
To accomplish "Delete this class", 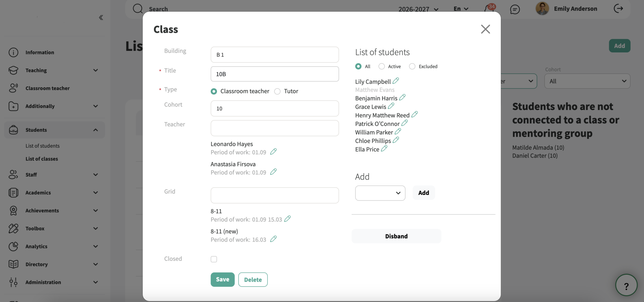I will (x=253, y=279).
